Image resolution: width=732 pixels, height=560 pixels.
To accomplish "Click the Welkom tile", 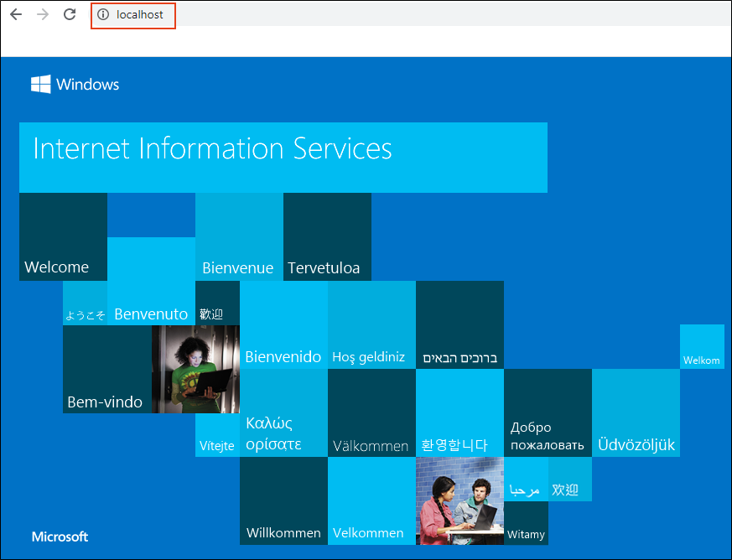I will 702,347.
